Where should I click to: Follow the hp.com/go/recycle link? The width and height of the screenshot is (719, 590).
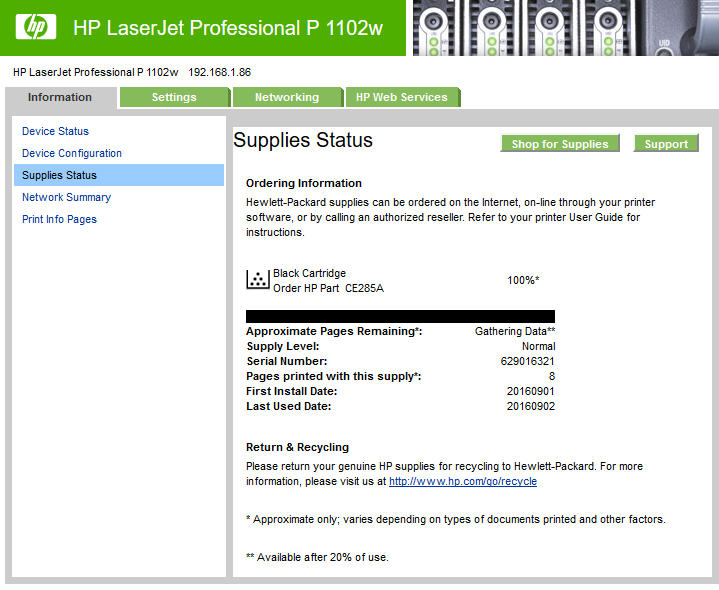tap(462, 481)
